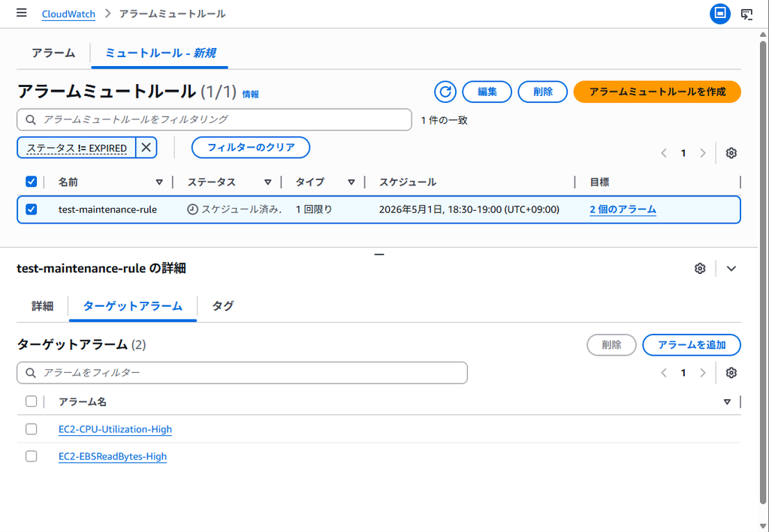The height and width of the screenshot is (532, 769).
Task: Open the 2 個のアラーム link
Action: 623,209
